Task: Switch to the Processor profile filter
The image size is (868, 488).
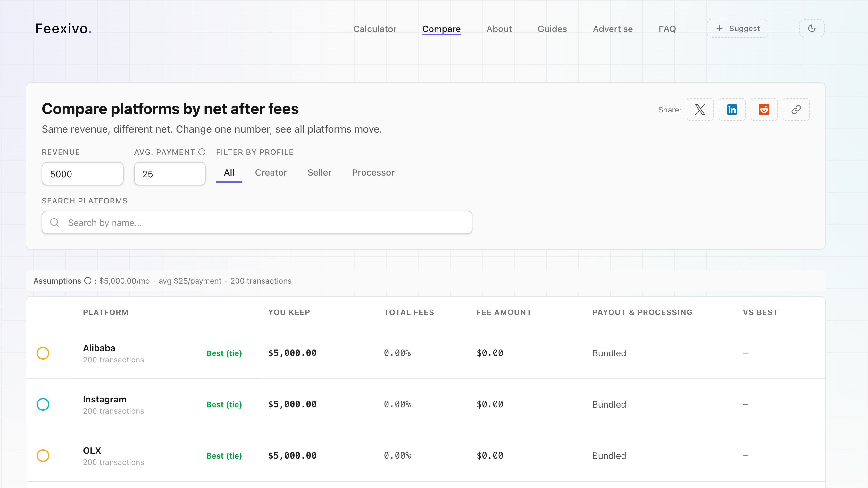Action: (x=373, y=172)
